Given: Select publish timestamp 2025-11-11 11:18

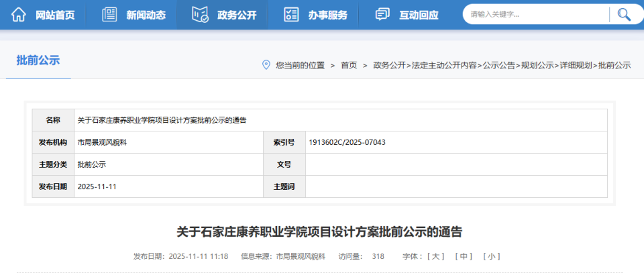Looking at the screenshot, I should pyautogui.click(x=199, y=257).
